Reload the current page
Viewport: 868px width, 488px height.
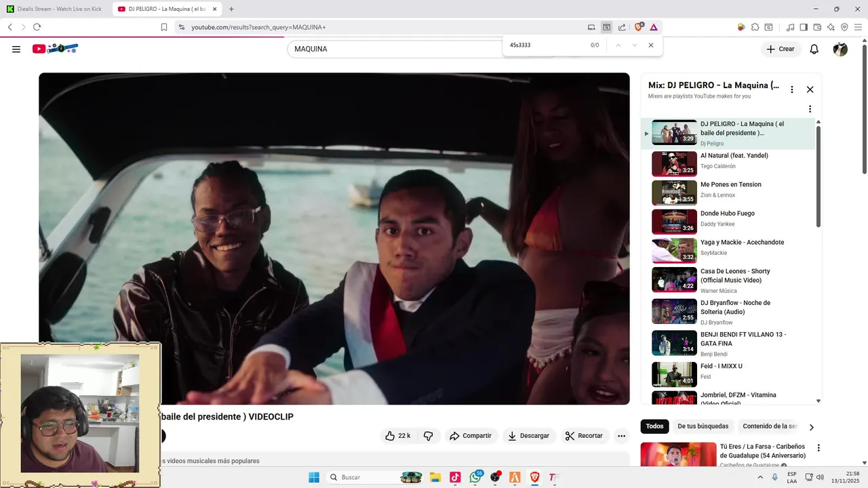click(37, 27)
